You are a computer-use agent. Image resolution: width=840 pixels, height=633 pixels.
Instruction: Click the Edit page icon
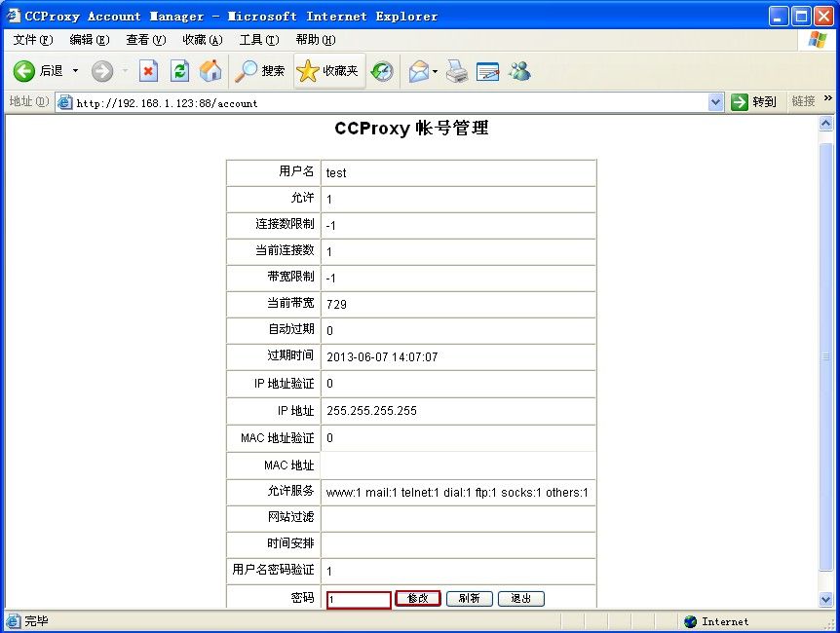[x=487, y=71]
